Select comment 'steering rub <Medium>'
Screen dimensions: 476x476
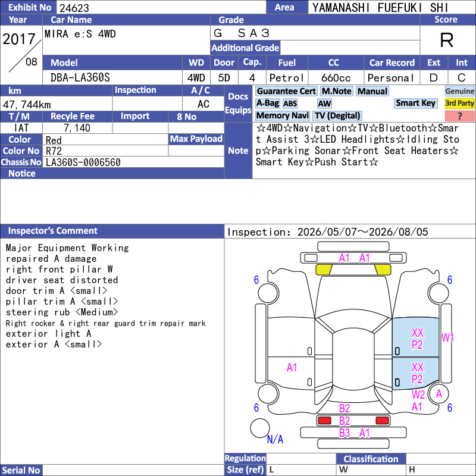[62, 312]
